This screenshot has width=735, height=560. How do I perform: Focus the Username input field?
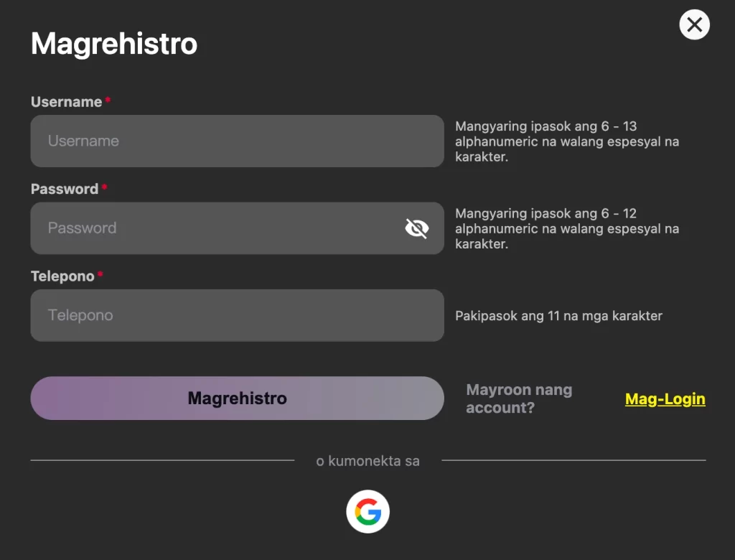(x=237, y=141)
